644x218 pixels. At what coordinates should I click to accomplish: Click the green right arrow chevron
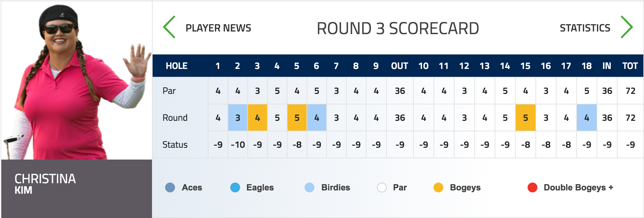pos(627,27)
